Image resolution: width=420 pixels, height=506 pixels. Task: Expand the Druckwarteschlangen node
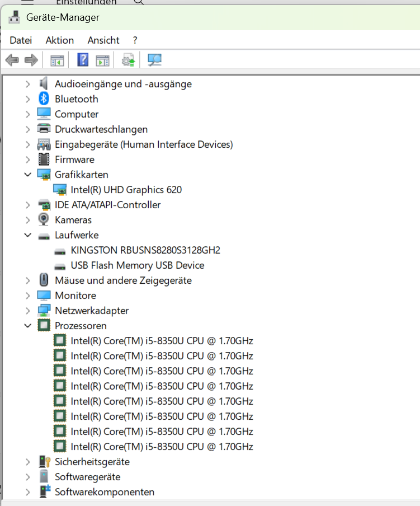pos(28,129)
